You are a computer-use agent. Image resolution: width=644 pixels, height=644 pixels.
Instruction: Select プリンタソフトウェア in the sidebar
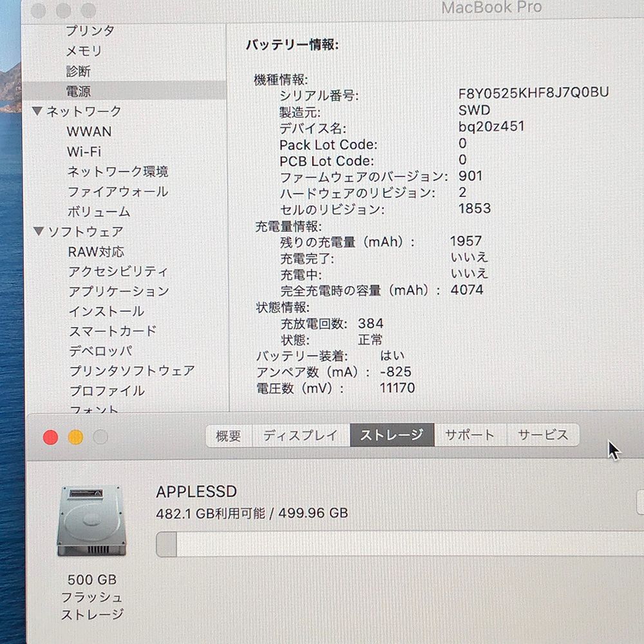pos(131,371)
